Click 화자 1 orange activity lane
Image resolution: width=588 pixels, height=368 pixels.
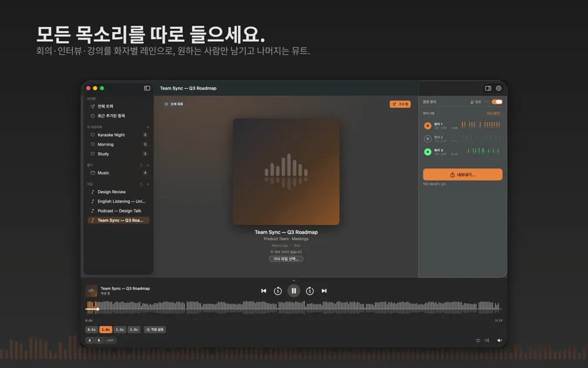[x=481, y=125]
